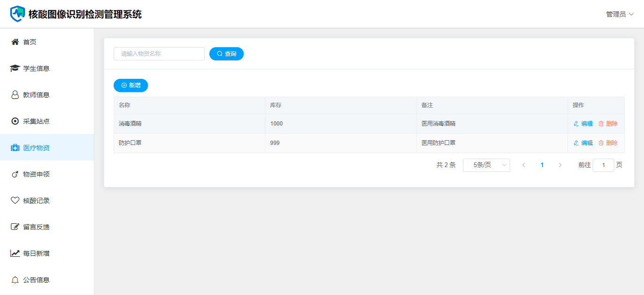Image resolution: width=644 pixels, height=295 pixels.
Task: Select the 医疗物资 sidebar menu item
Action: click(x=36, y=148)
